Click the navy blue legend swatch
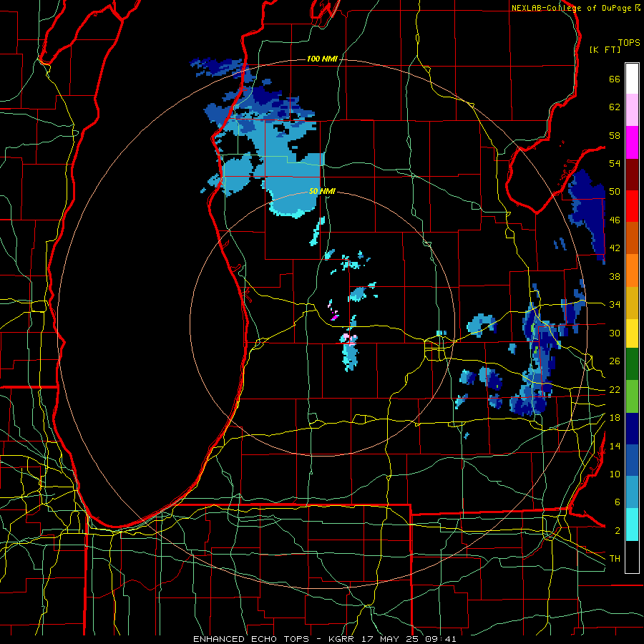The width and height of the screenshot is (644, 644). click(632, 429)
